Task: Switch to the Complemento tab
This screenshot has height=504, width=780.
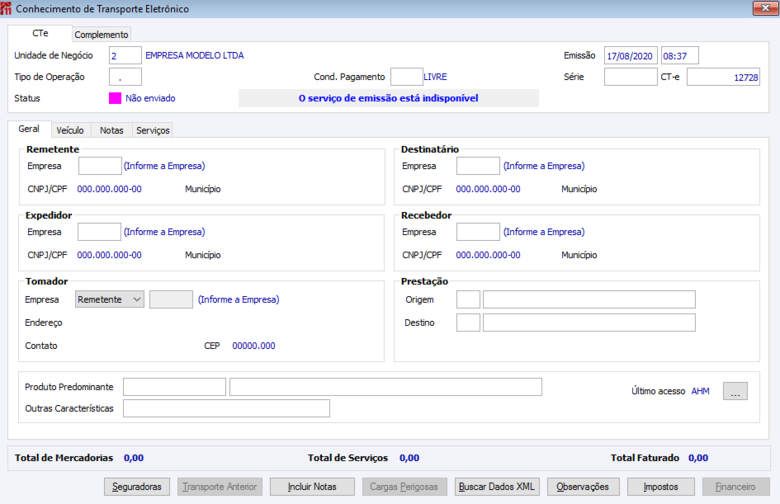Action: coord(101,34)
